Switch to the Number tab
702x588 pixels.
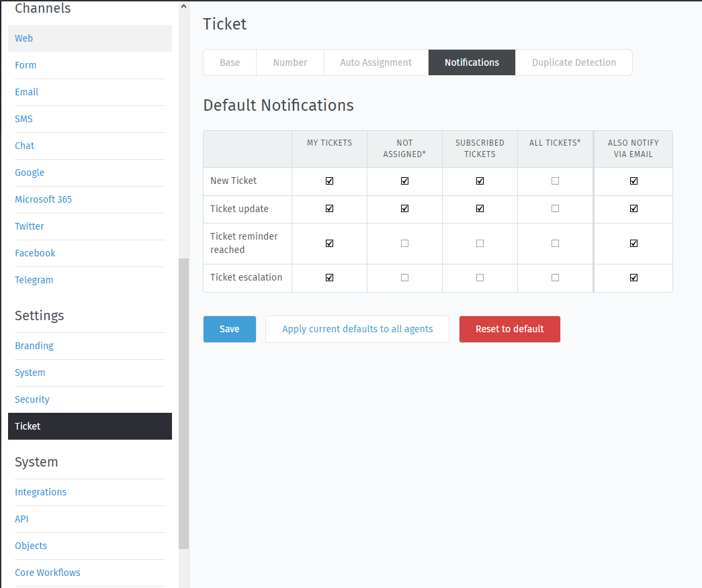click(x=290, y=62)
